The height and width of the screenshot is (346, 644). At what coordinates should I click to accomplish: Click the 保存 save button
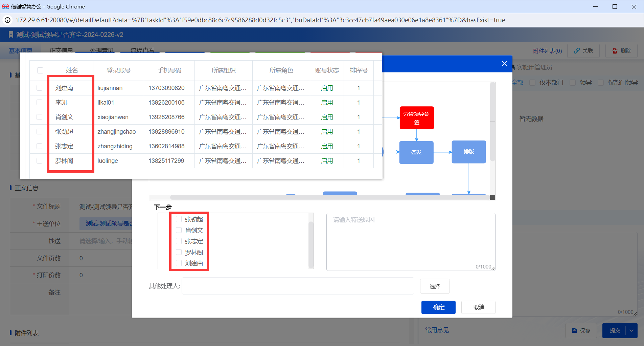[581, 331]
